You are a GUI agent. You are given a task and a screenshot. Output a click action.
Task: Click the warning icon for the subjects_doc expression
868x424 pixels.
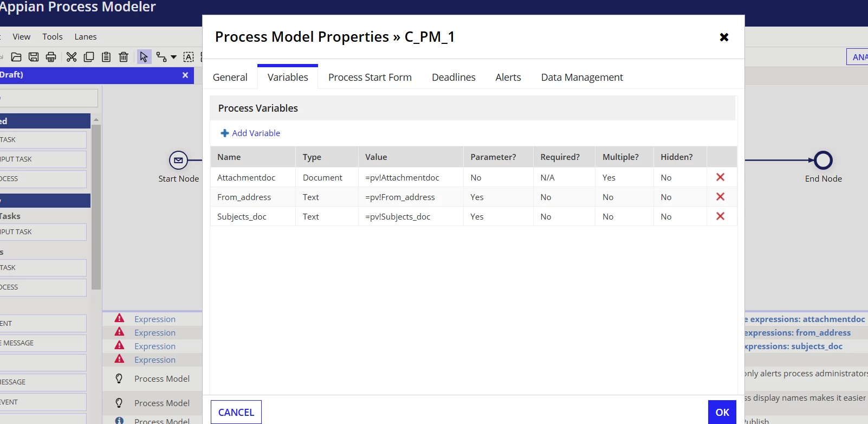119,345
